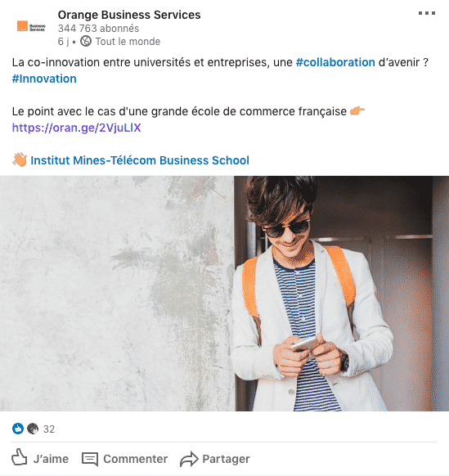Click the blue like reaction icon
Screen dimensions: 449x476
[18, 429]
